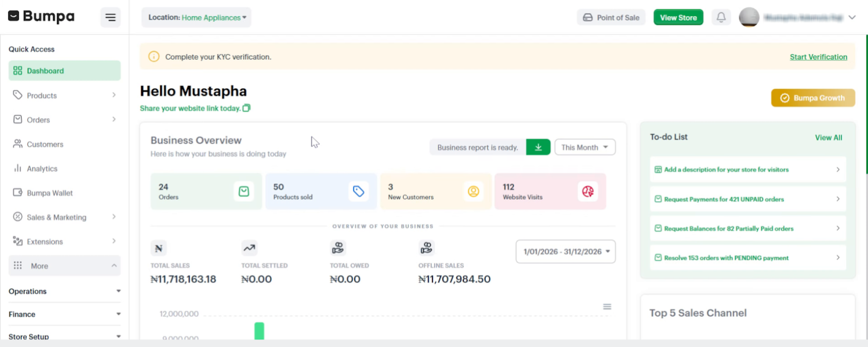Open the Location Home Appliances dropdown

pyautogui.click(x=196, y=18)
